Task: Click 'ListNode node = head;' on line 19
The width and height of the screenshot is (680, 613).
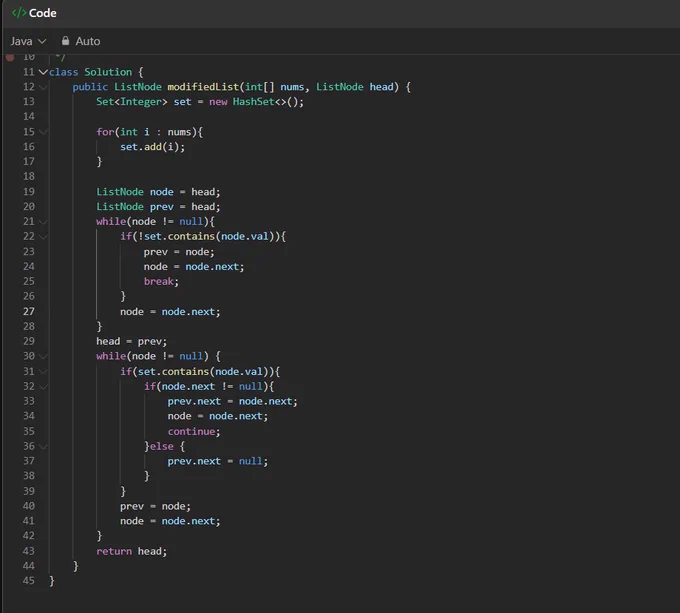Action: [x=158, y=192]
